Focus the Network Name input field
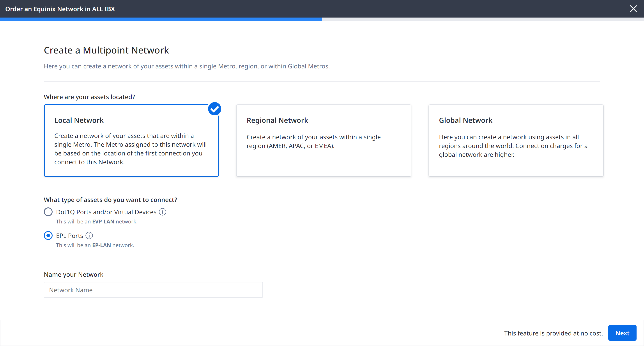 153,290
